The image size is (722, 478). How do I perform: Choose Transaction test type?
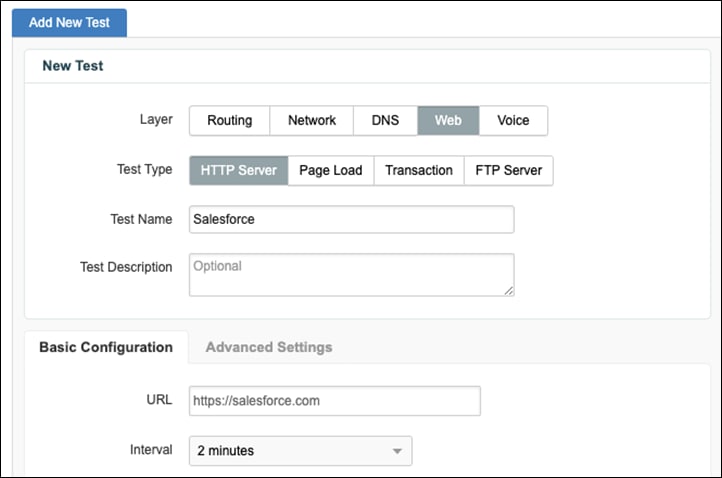[x=419, y=170]
